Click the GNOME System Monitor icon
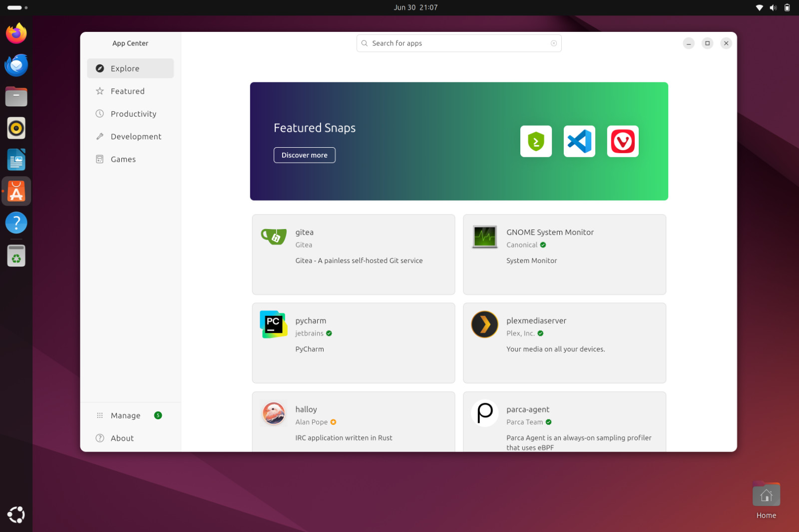The height and width of the screenshot is (532, 799). pyautogui.click(x=484, y=237)
